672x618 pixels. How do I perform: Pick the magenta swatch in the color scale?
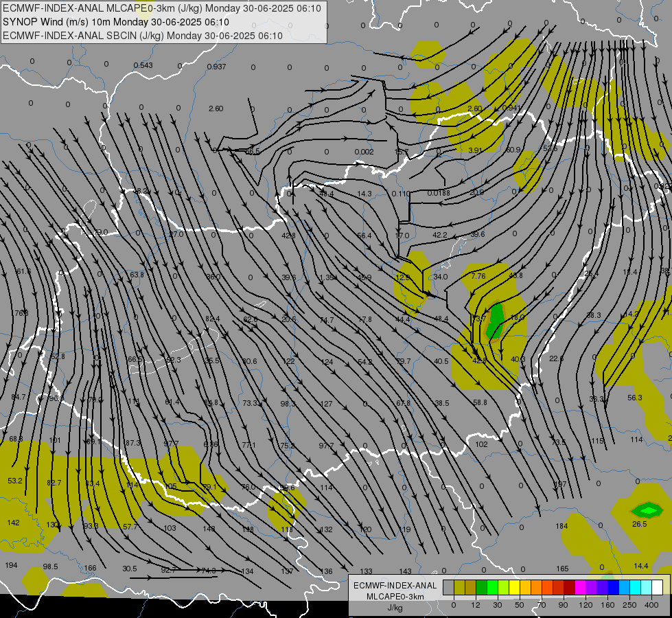(x=581, y=587)
